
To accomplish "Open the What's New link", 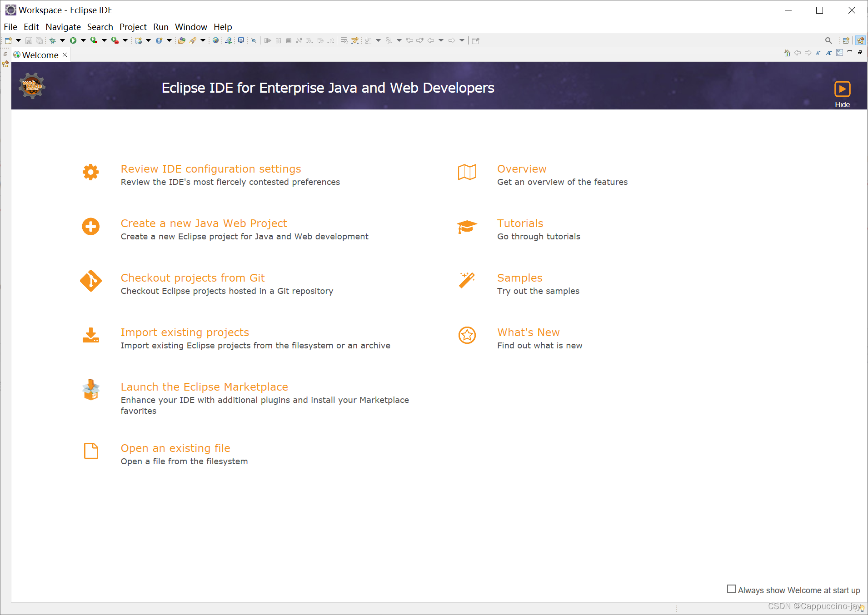I will coord(528,332).
